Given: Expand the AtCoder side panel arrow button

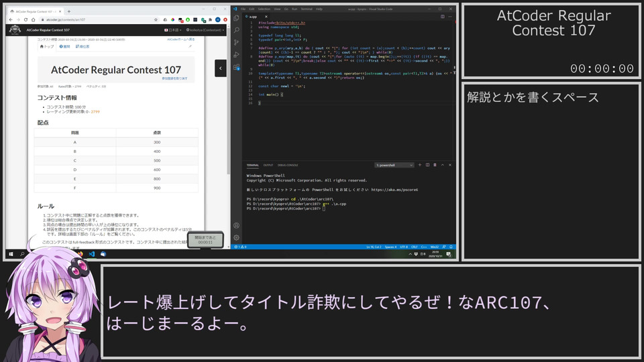Looking at the screenshot, I should coord(221,68).
